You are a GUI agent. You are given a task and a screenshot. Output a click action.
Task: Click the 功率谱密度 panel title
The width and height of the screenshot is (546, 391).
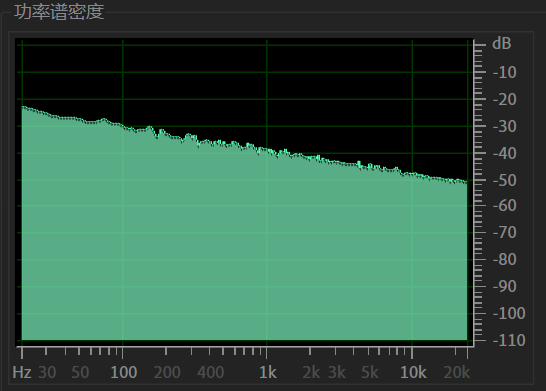pos(59,12)
